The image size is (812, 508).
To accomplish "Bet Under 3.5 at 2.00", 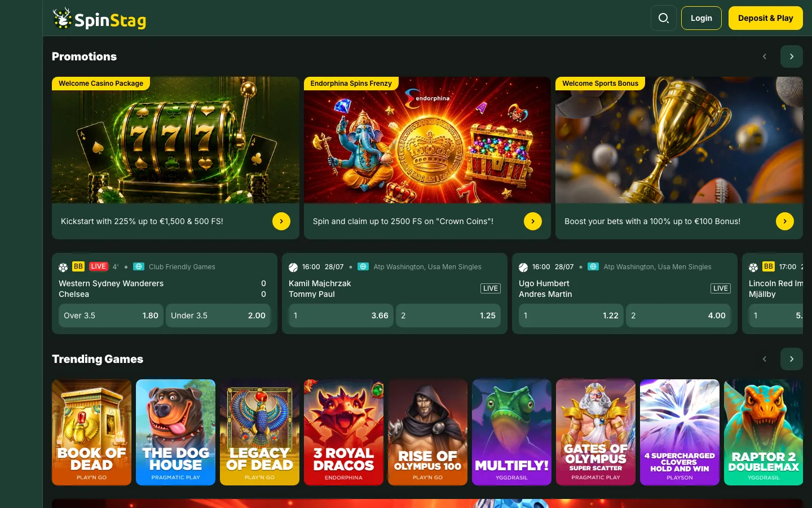I will 218,316.
